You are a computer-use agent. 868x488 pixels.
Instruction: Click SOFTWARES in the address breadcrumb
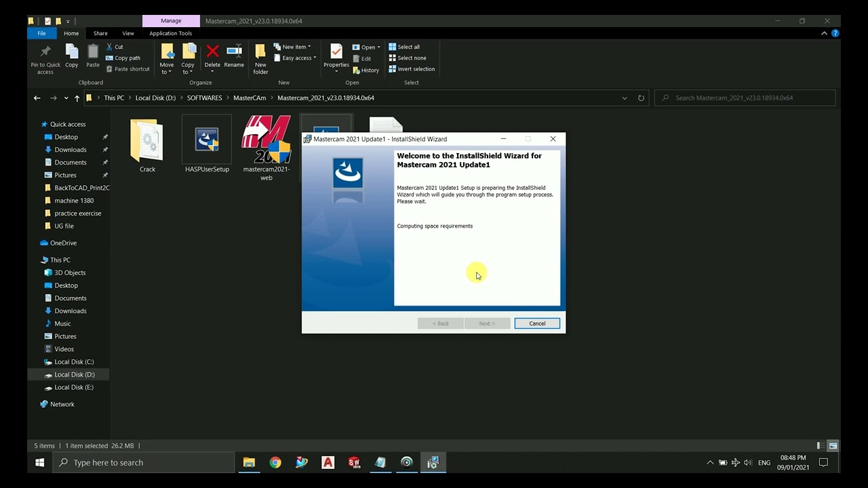pos(205,98)
